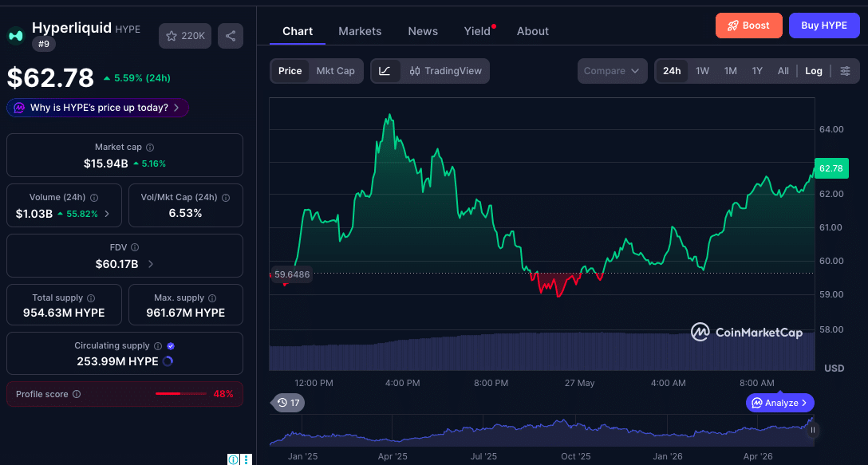Open the Compare dropdown

[612, 71]
